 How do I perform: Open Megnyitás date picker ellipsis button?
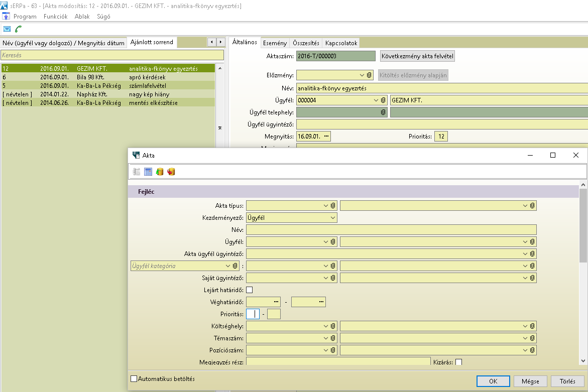point(326,136)
